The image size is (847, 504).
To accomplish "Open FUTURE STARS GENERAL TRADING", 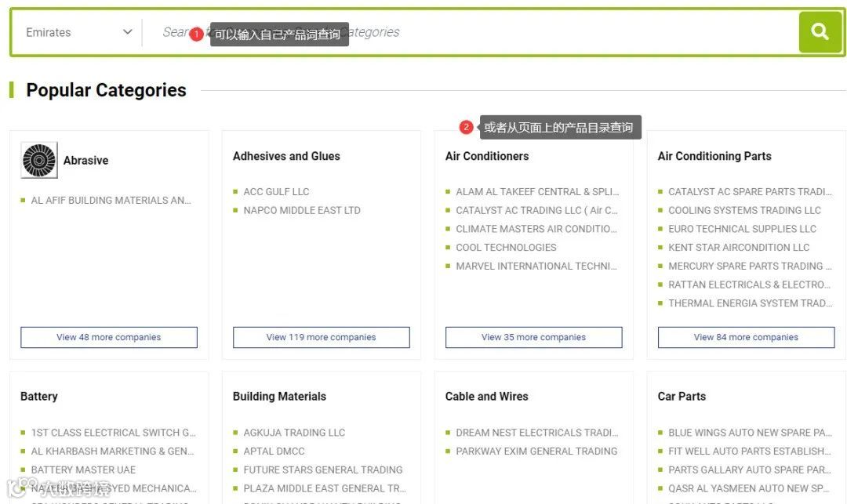I will [322, 470].
